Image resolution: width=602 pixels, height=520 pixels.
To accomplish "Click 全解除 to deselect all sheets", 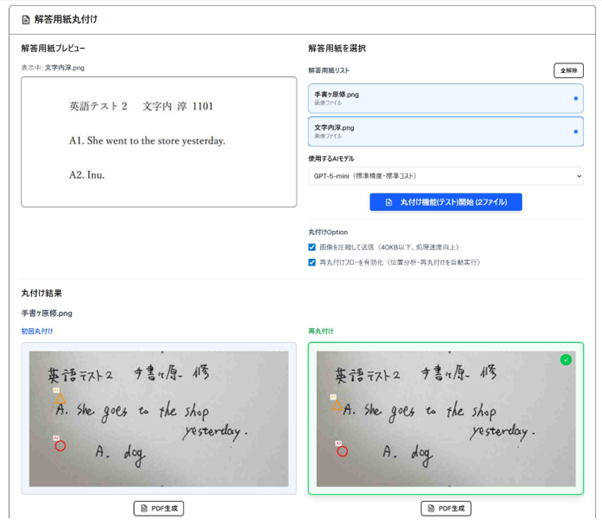I will tap(568, 70).
